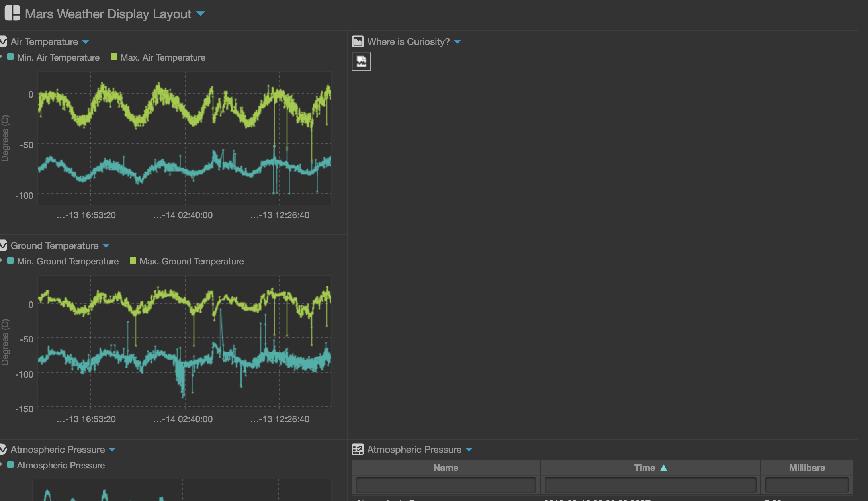Viewport: 868px width, 501px height.
Task: Click the Atmospheric Pressure table icon
Action: pos(358,449)
